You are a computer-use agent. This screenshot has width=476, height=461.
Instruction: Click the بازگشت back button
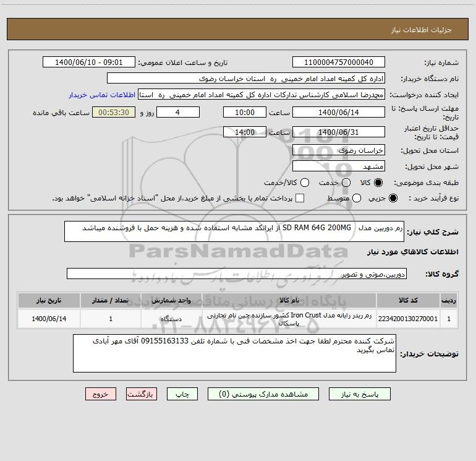(142, 394)
